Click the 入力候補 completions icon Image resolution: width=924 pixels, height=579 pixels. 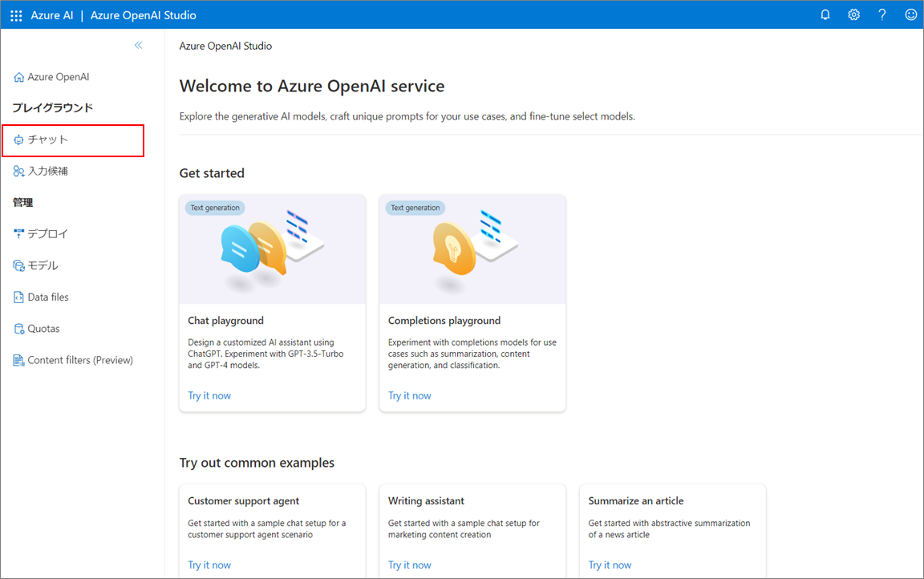click(19, 172)
